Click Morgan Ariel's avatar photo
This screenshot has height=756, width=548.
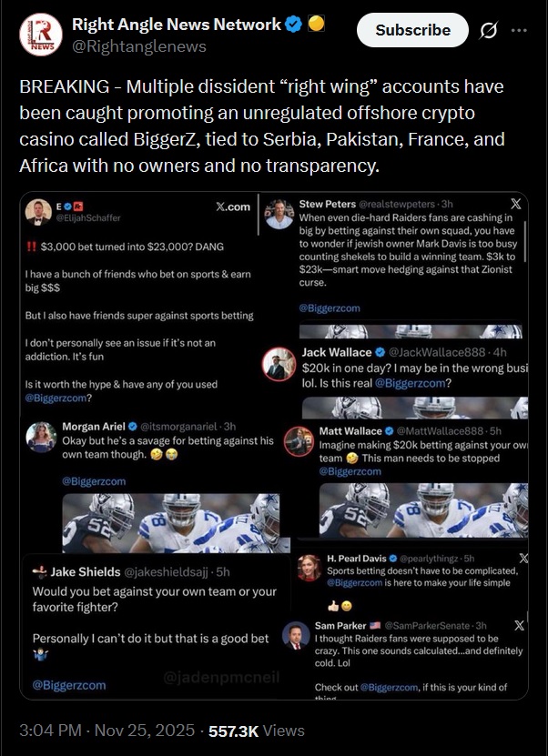(x=39, y=436)
